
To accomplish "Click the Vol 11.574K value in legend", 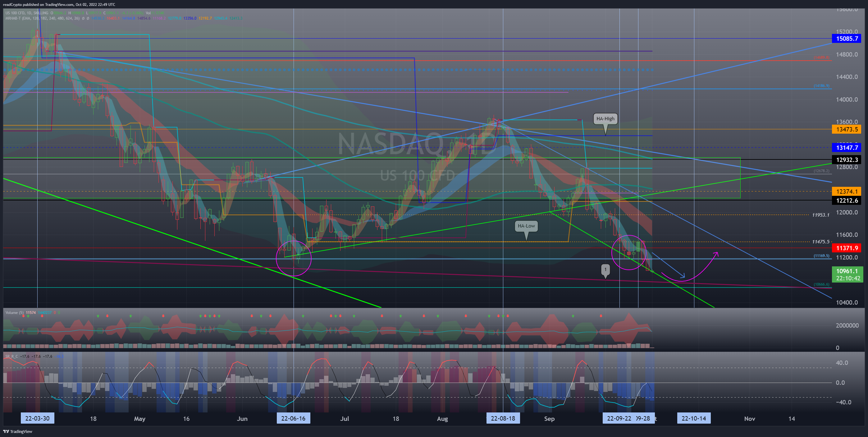I will 155,13.
